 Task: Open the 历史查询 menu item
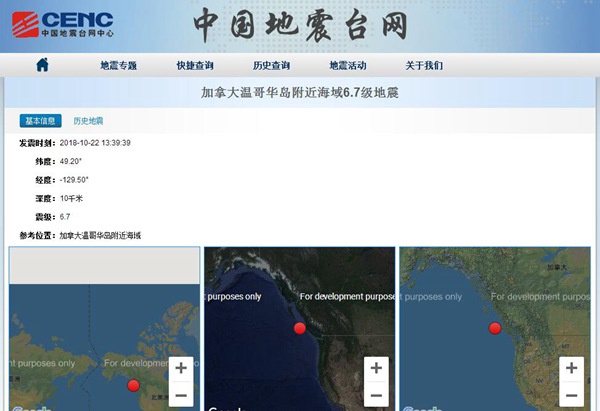point(271,66)
